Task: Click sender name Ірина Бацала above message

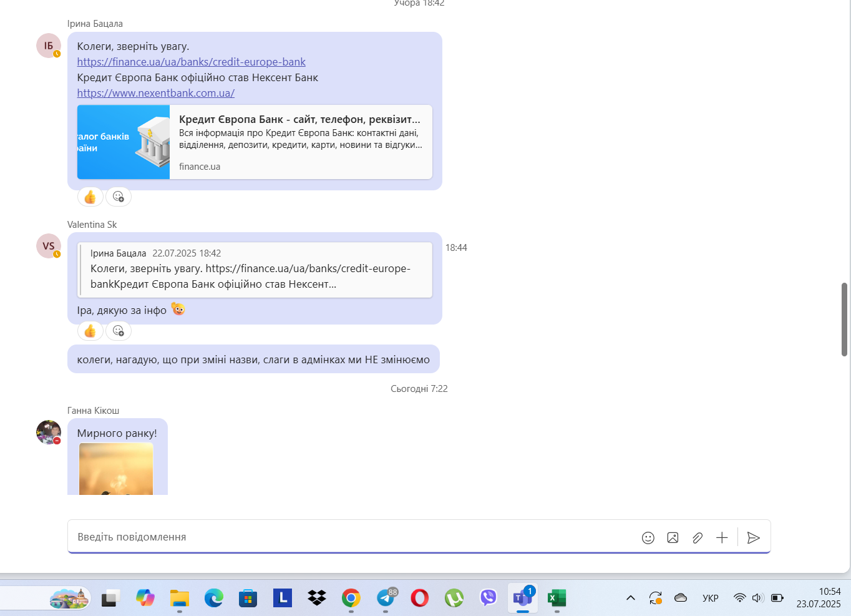Action: click(95, 24)
